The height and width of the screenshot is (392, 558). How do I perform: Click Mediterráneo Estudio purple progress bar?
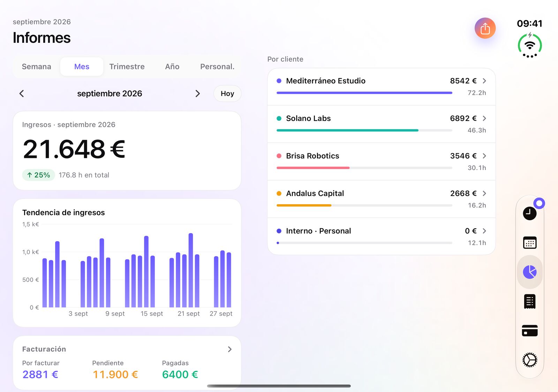point(364,93)
